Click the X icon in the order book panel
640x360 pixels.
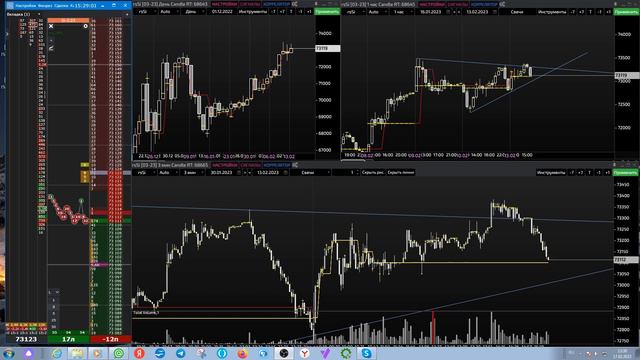pyautogui.click(x=51, y=26)
